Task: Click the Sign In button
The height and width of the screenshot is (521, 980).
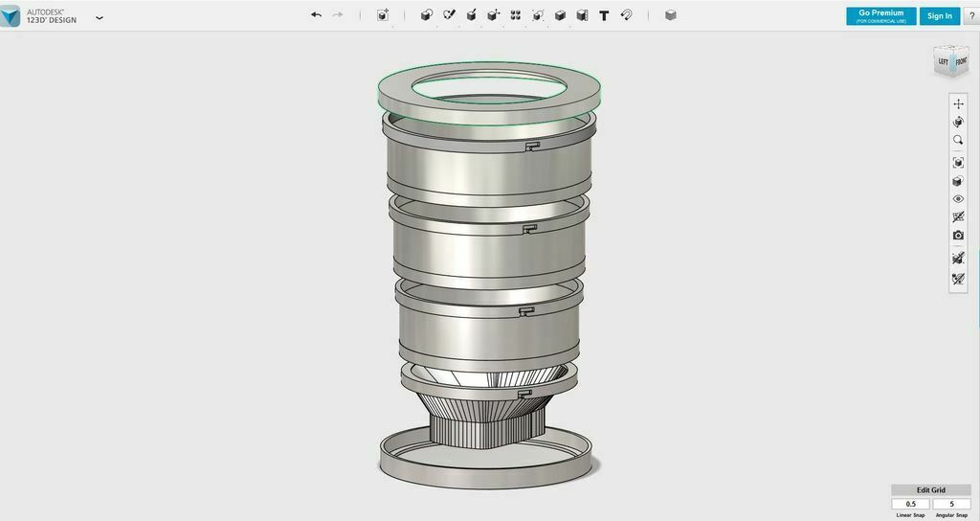Action: (940, 15)
